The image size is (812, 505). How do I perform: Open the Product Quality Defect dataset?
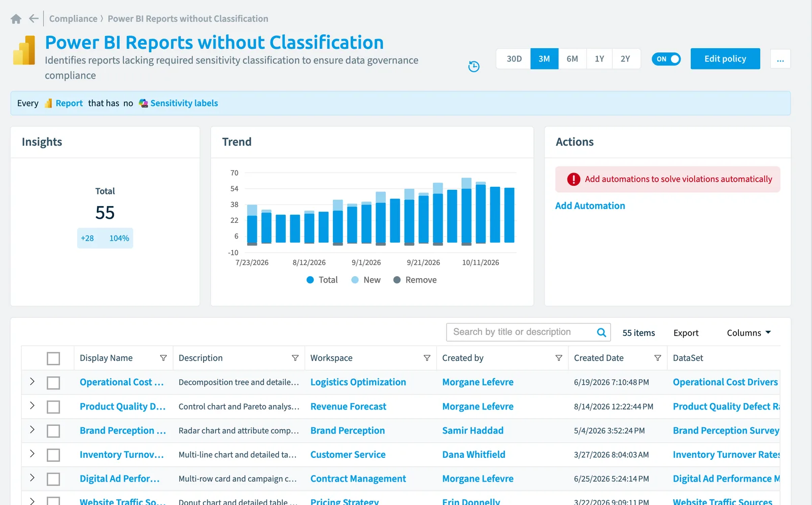coord(726,407)
